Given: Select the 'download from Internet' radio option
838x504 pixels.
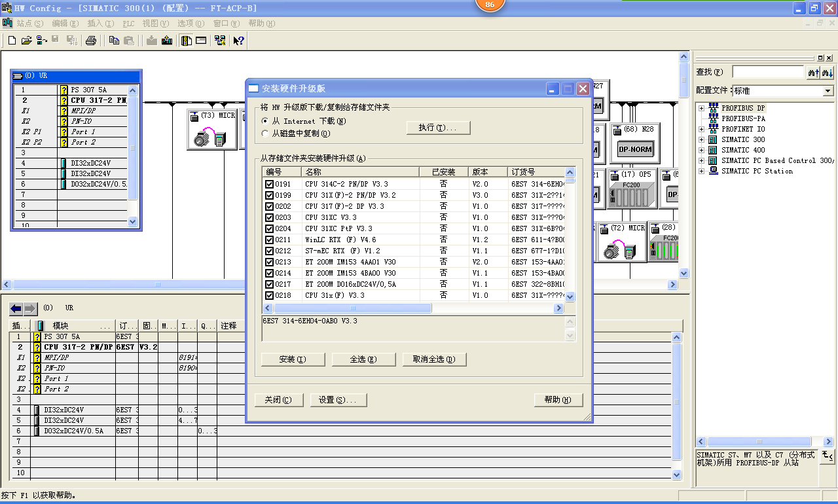Looking at the screenshot, I should pos(265,121).
